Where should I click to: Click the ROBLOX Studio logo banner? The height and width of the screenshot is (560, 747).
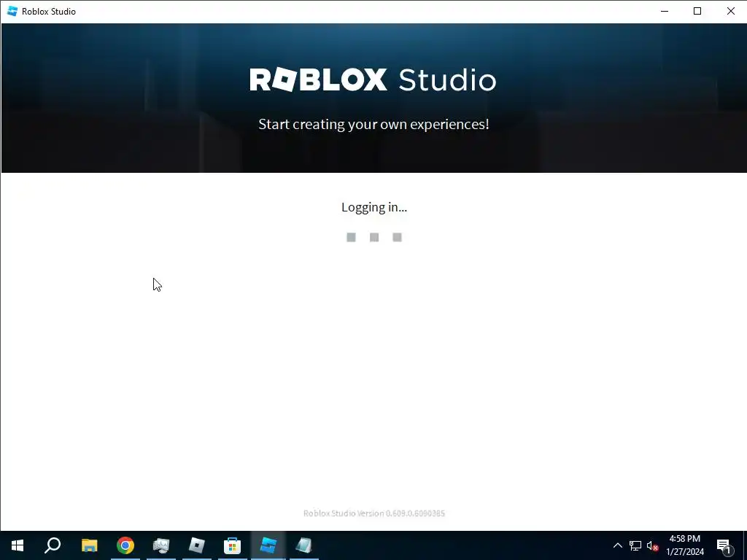coord(373,79)
